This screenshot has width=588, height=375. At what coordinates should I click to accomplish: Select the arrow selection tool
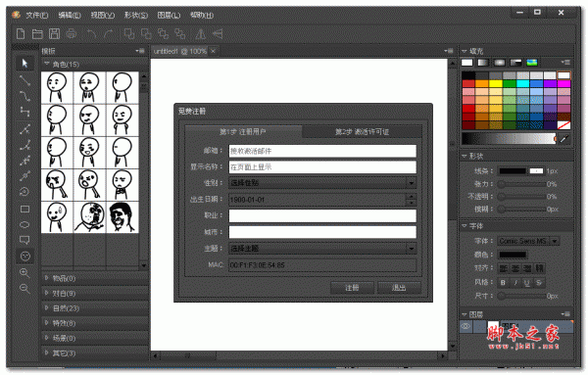[x=24, y=64]
